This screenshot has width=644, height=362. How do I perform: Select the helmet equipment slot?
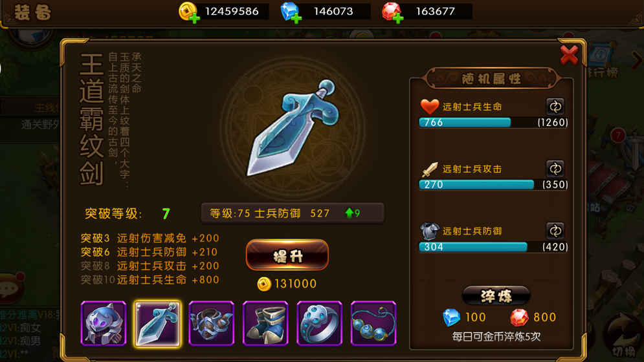(x=104, y=323)
